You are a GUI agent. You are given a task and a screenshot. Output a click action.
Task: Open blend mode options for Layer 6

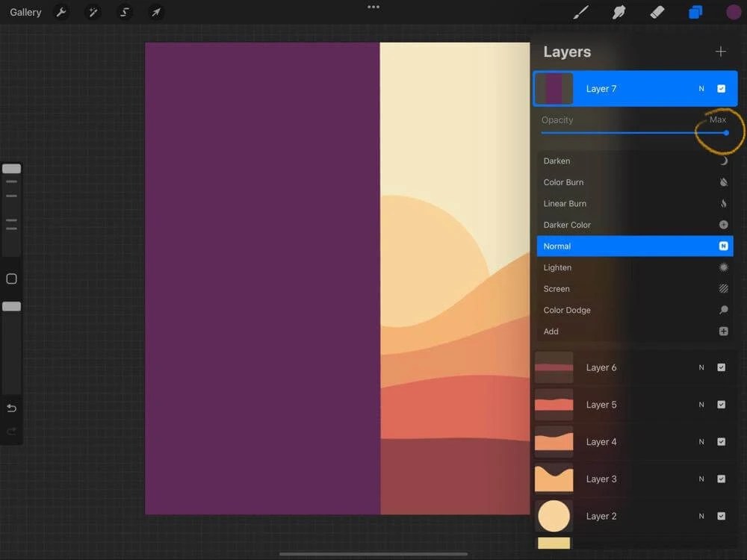701,367
